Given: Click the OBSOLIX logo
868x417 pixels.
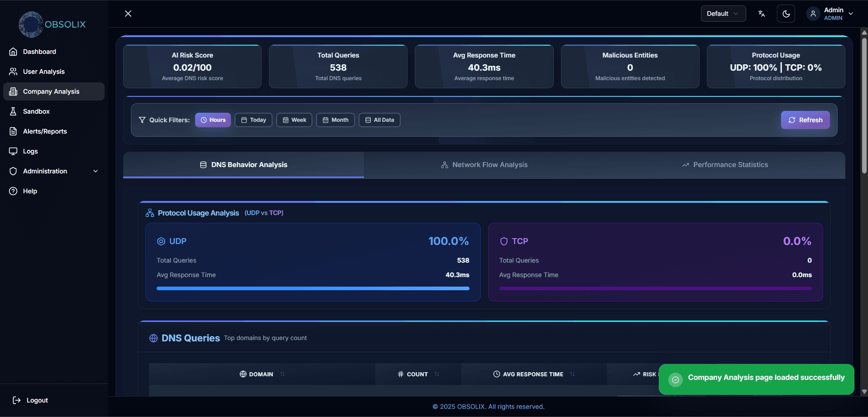Looking at the screenshot, I should click(x=52, y=24).
